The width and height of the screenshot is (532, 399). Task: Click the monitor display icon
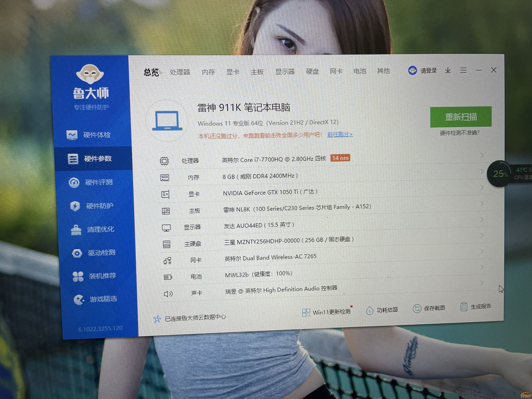[x=166, y=227]
